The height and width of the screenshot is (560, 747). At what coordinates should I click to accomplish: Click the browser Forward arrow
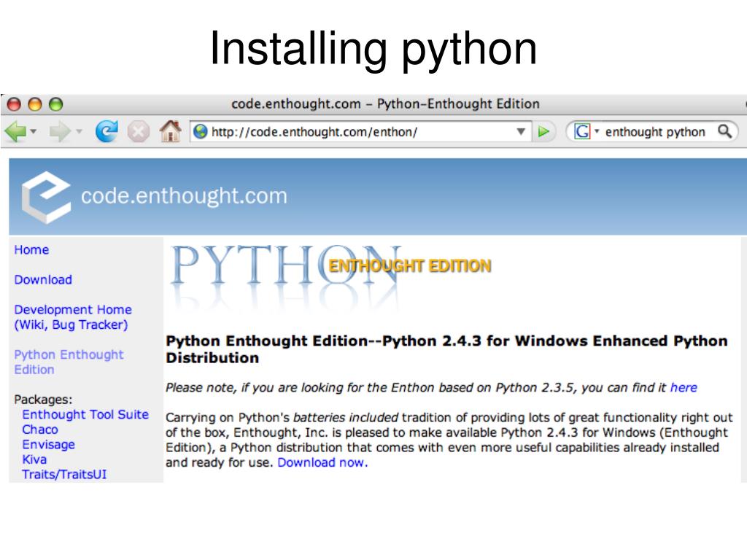click(60, 131)
